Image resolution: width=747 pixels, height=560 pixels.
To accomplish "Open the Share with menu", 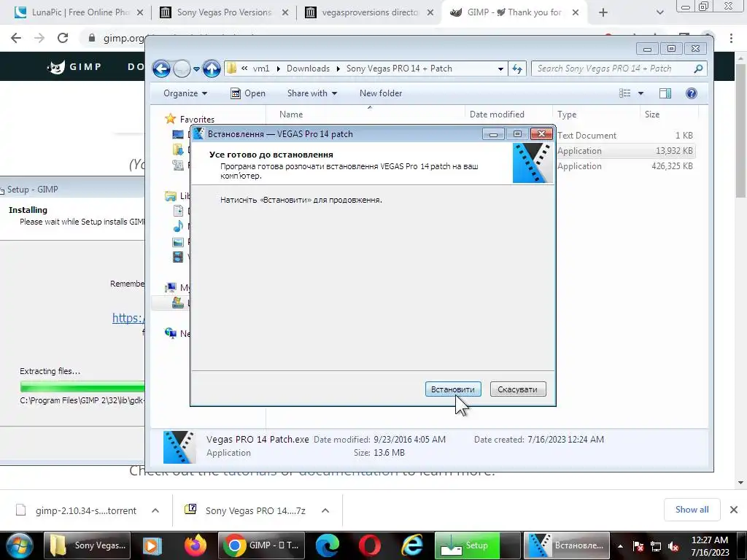I will [x=312, y=93].
